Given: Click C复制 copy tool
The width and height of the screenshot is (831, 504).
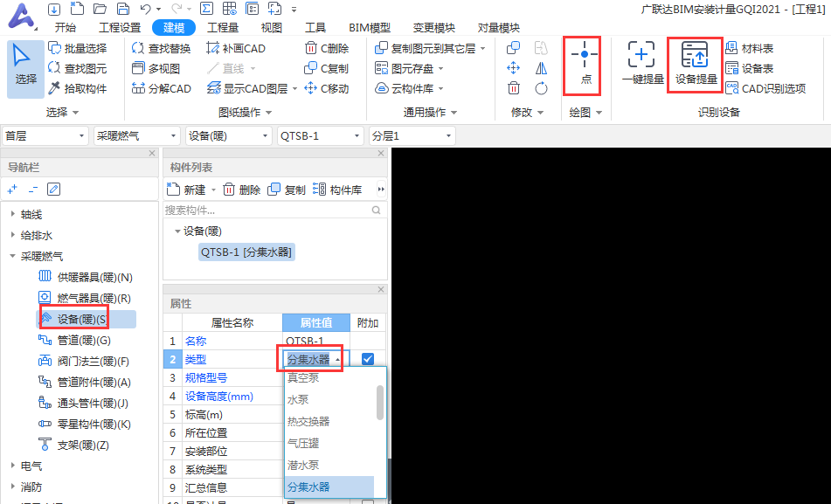Looking at the screenshot, I should click(327, 68).
